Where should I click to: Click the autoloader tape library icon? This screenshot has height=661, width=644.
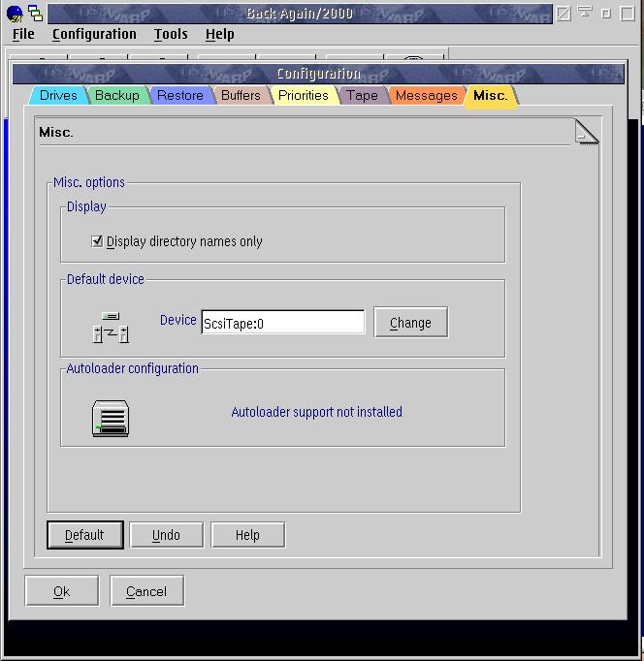(x=111, y=418)
